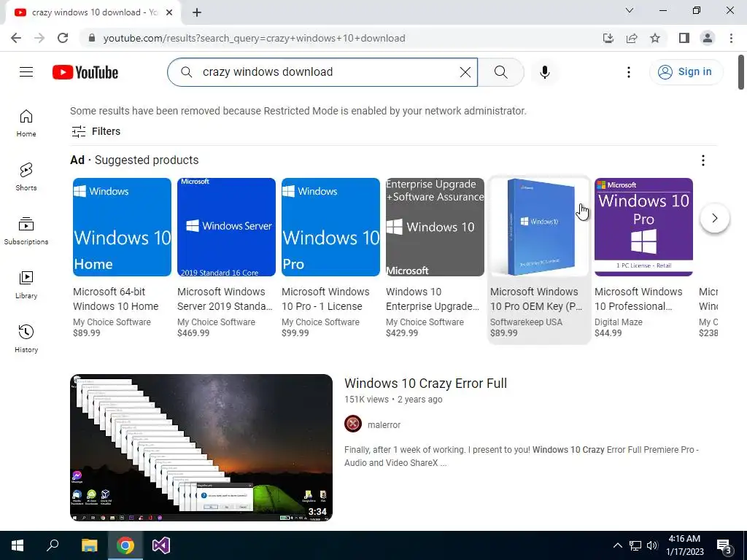Click the Softwarekeep USA seller name
This screenshot has height=560, width=747.
(527, 322)
